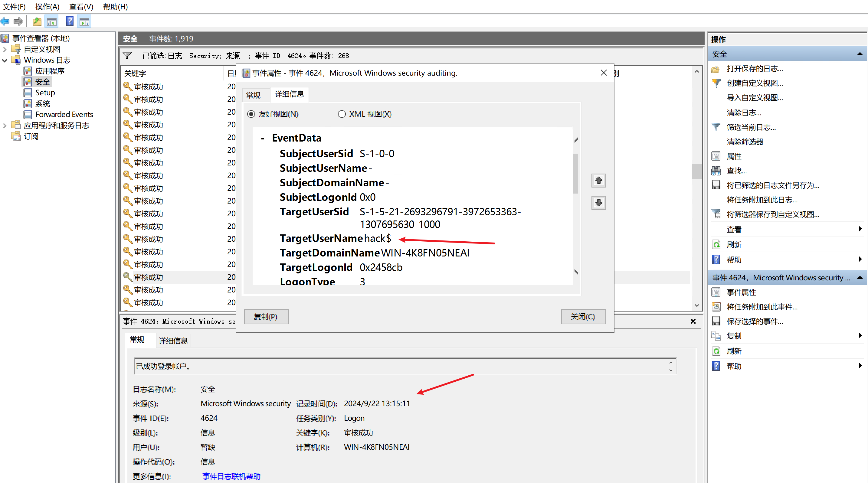Collapse the EventData node
The width and height of the screenshot is (868, 483).
tap(263, 138)
